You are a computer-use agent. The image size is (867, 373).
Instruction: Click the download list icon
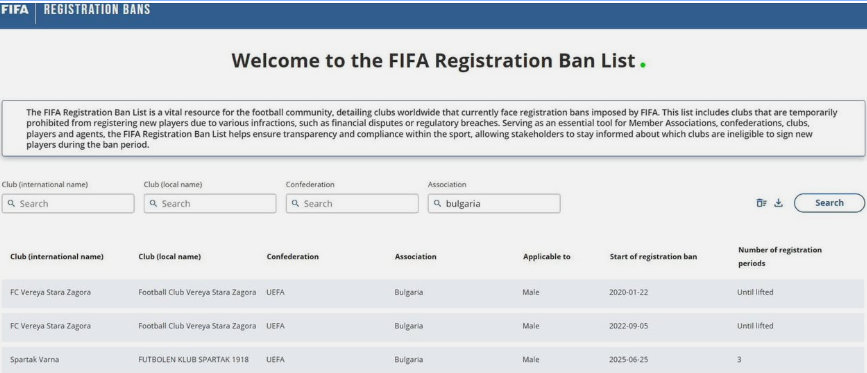[x=779, y=203]
